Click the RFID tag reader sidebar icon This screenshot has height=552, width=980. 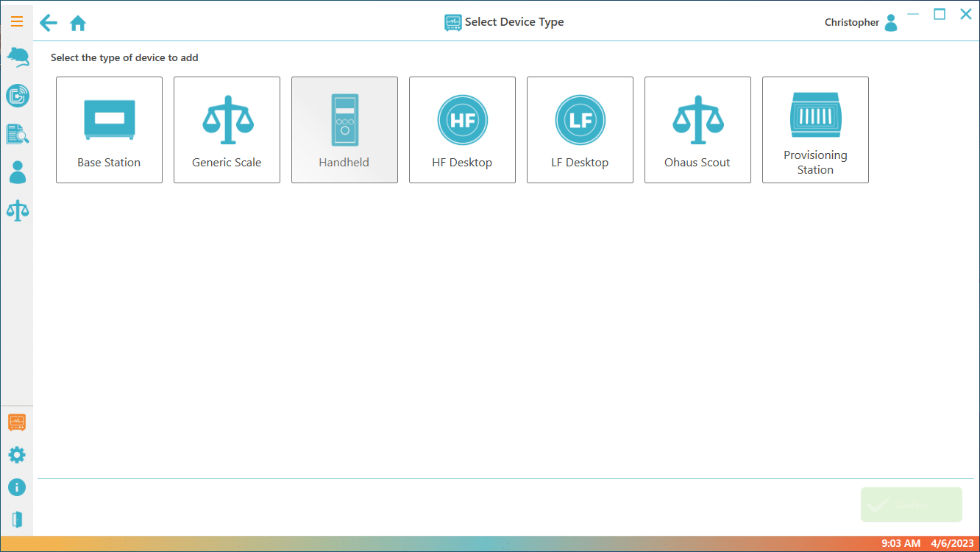point(17,95)
